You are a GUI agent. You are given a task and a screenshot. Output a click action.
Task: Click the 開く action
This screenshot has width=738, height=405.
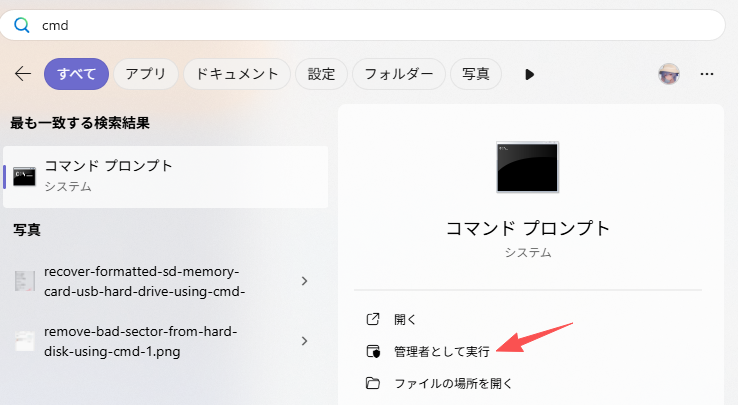(x=405, y=319)
